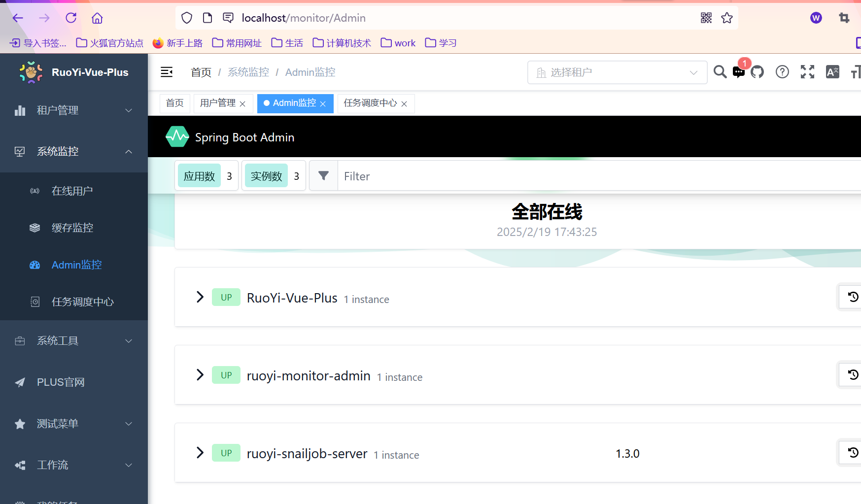Expand the ruoyi-snailjob-server application row
The width and height of the screenshot is (861, 504).
(x=200, y=453)
